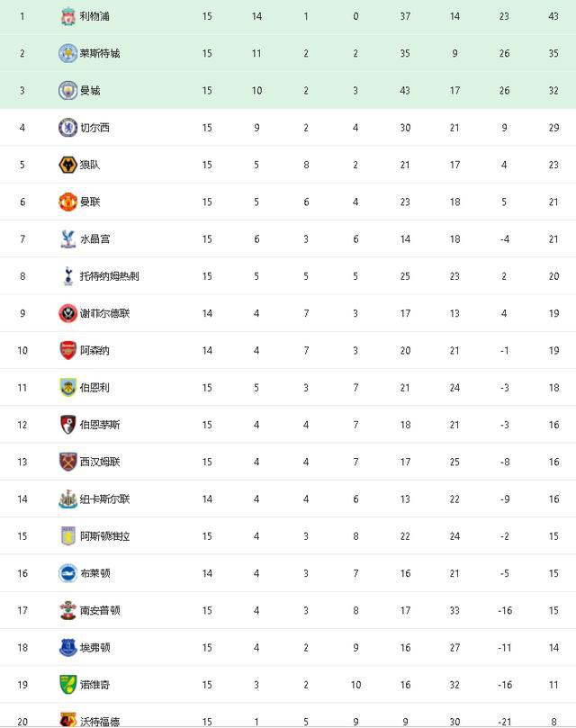This screenshot has width=576, height=728.
Task: Click the Norwich City crest icon
Action: [x=67, y=685]
